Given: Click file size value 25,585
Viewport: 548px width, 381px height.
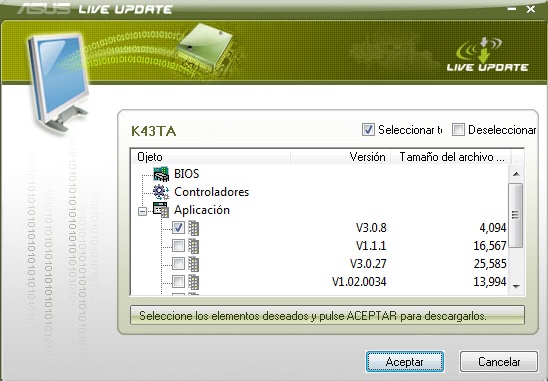Looking at the screenshot, I should (490, 264).
